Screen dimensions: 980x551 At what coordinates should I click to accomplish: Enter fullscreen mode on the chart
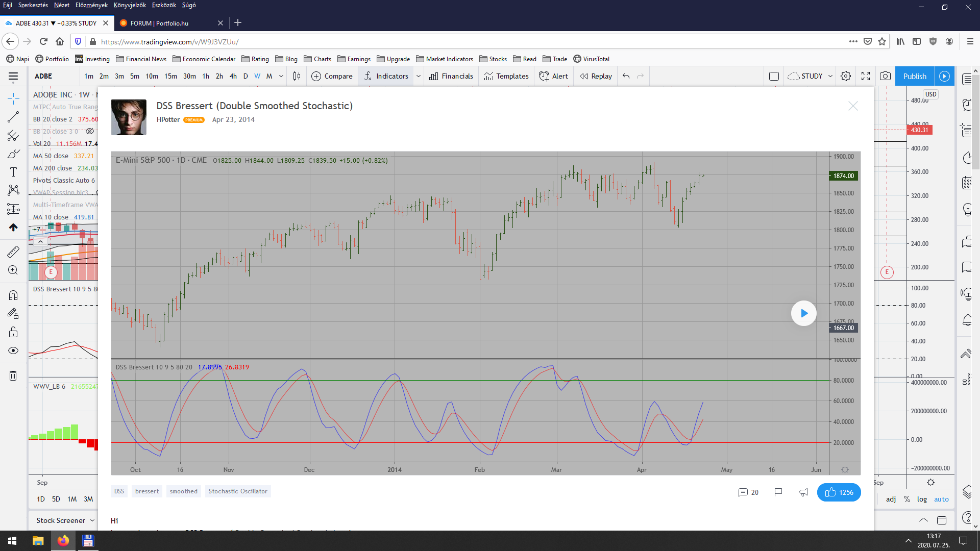(866, 76)
